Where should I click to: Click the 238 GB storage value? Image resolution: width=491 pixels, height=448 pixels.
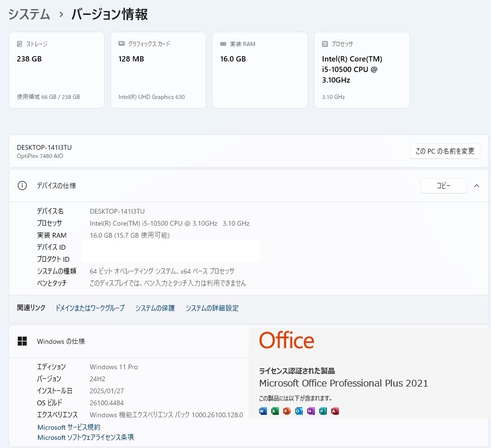pyautogui.click(x=29, y=59)
